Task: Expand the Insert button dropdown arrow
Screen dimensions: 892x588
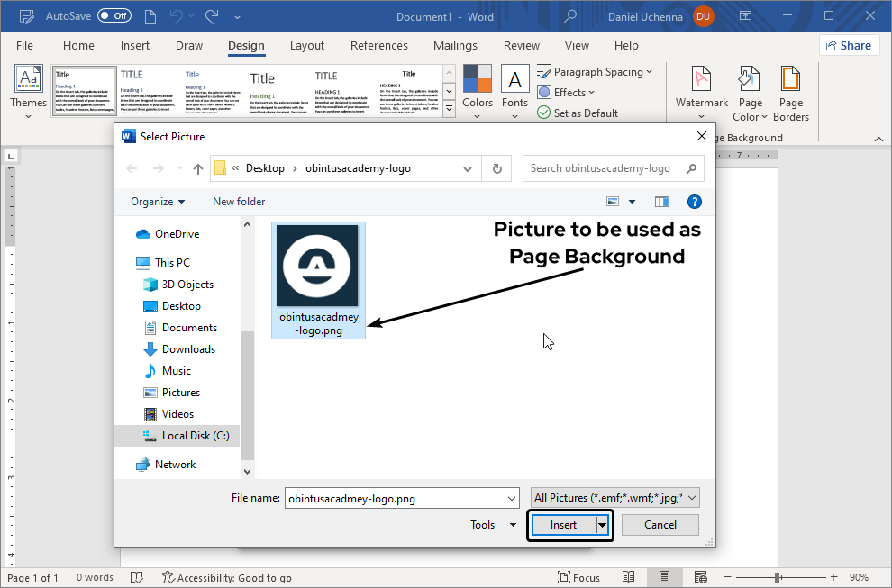Action: click(x=602, y=525)
